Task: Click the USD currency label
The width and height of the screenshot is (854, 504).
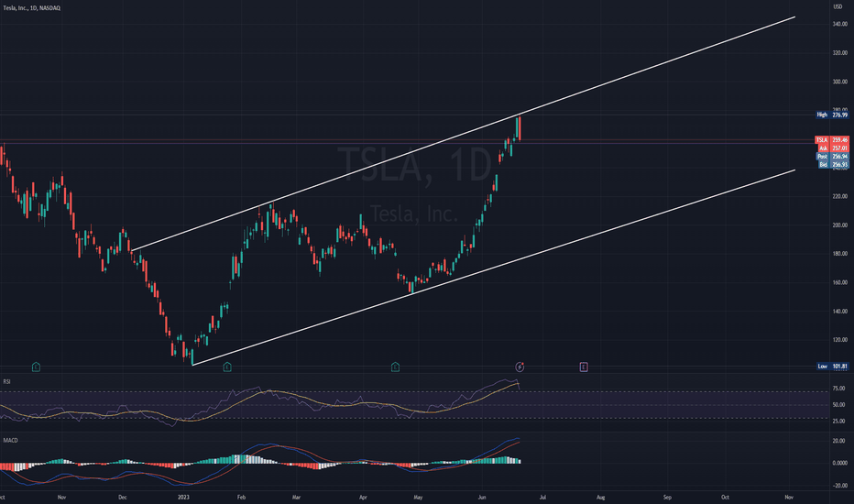Action: tap(838, 6)
